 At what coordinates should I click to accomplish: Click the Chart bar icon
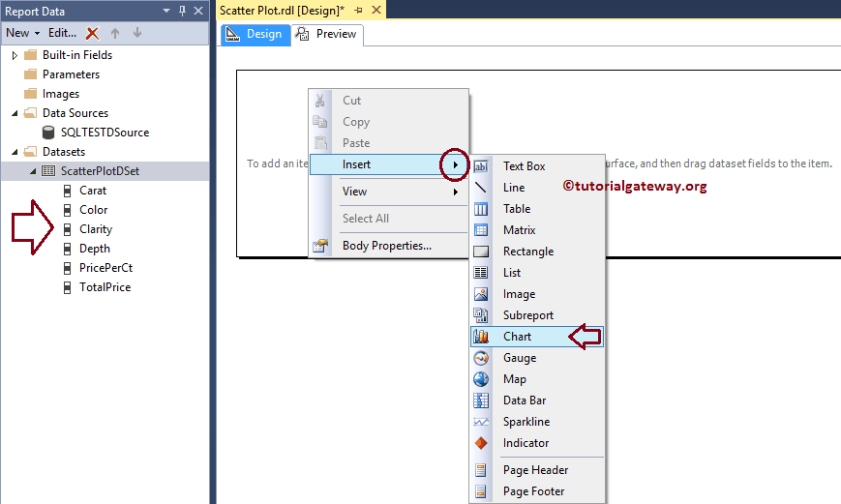click(481, 337)
